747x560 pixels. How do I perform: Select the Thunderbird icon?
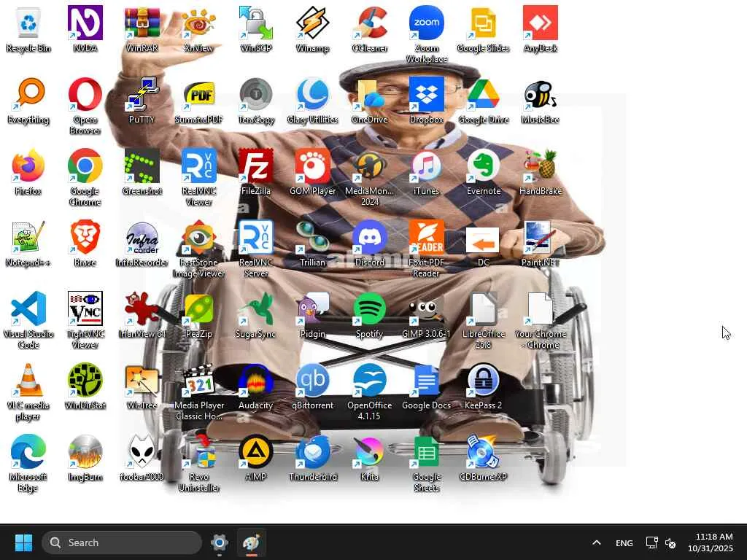[x=312, y=458]
